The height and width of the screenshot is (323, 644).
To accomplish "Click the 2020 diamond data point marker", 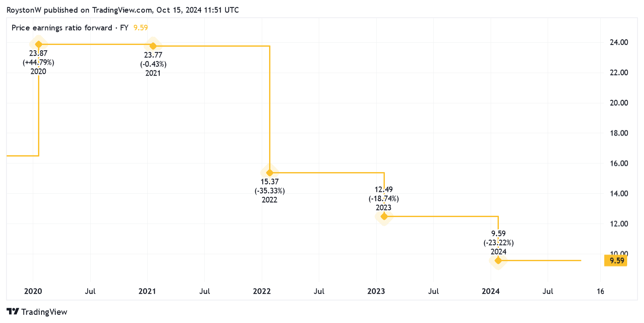I will (38, 44).
